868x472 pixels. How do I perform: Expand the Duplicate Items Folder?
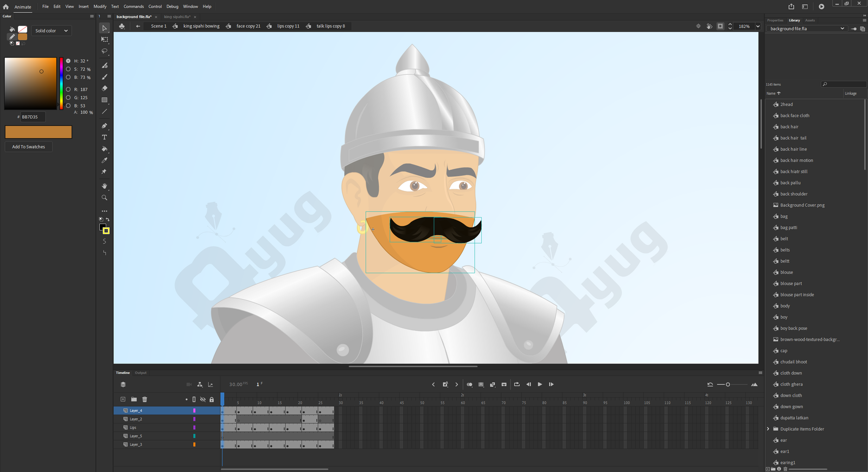click(768, 429)
